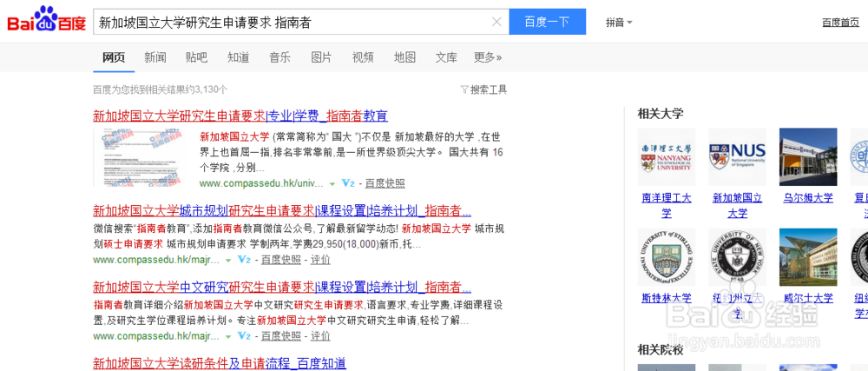Select the 网页 tab

114,57
